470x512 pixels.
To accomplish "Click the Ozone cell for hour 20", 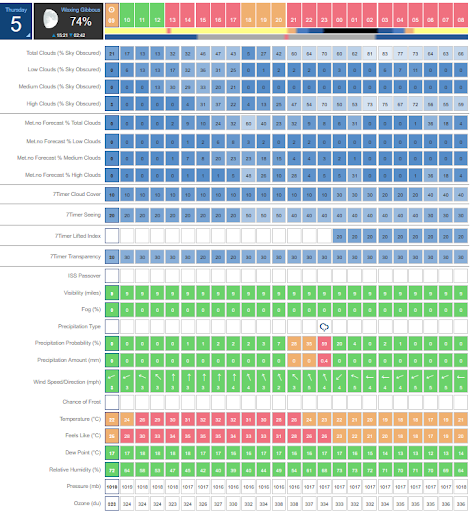I will pyautogui.click(x=279, y=504).
